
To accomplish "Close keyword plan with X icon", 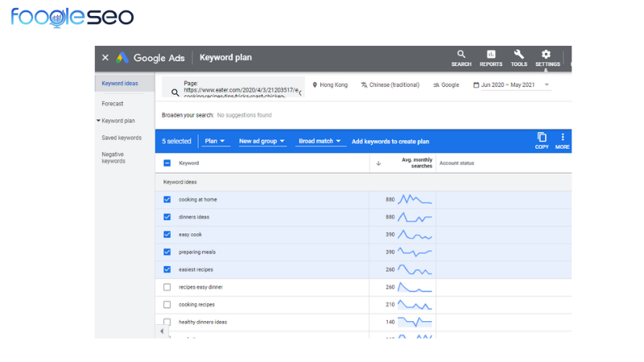I will click(x=105, y=58).
